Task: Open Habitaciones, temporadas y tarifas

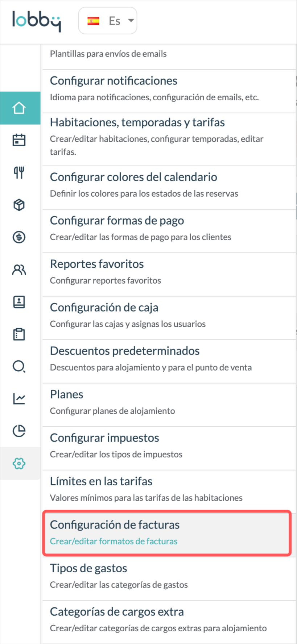Action: point(169,139)
